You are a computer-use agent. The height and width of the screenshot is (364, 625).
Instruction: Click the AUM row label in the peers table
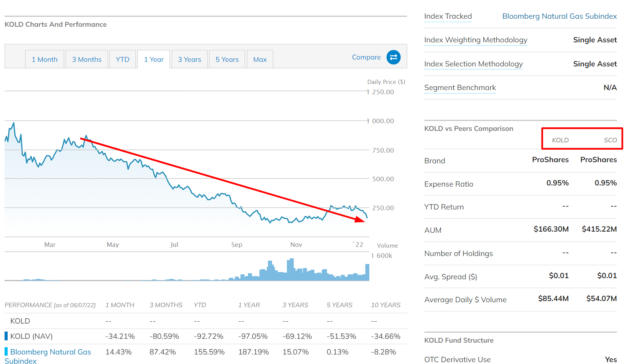point(433,230)
